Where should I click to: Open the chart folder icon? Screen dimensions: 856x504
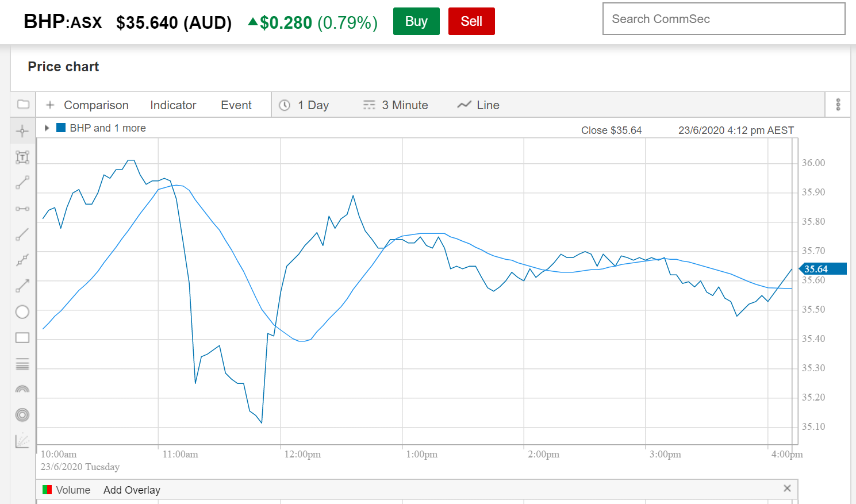pos(23,105)
